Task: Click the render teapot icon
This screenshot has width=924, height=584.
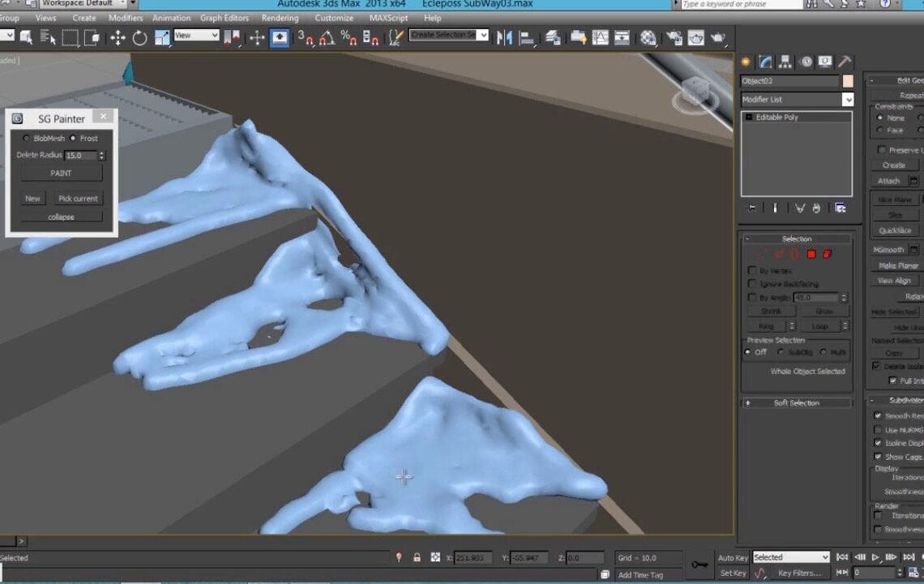Action: 717,37
